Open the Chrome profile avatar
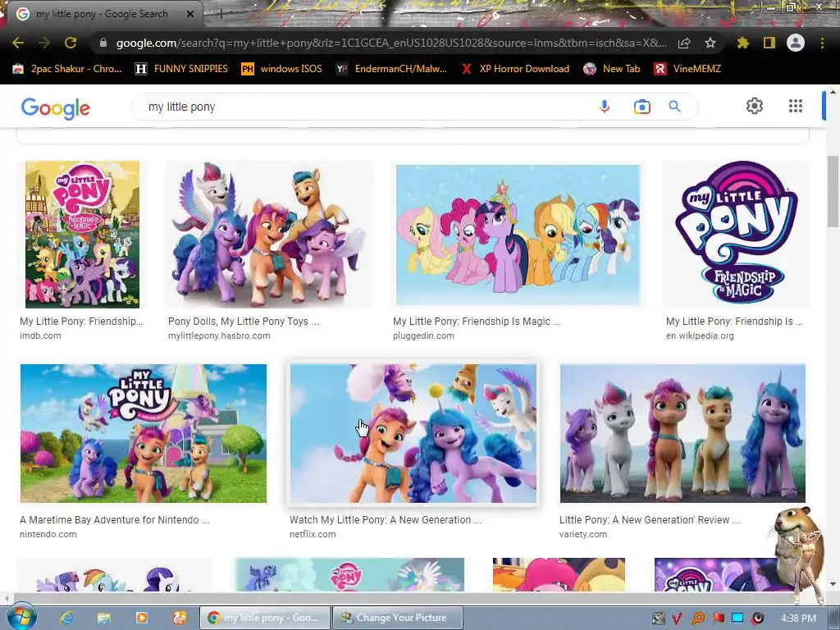The height and width of the screenshot is (630, 840). pyautogui.click(x=796, y=43)
